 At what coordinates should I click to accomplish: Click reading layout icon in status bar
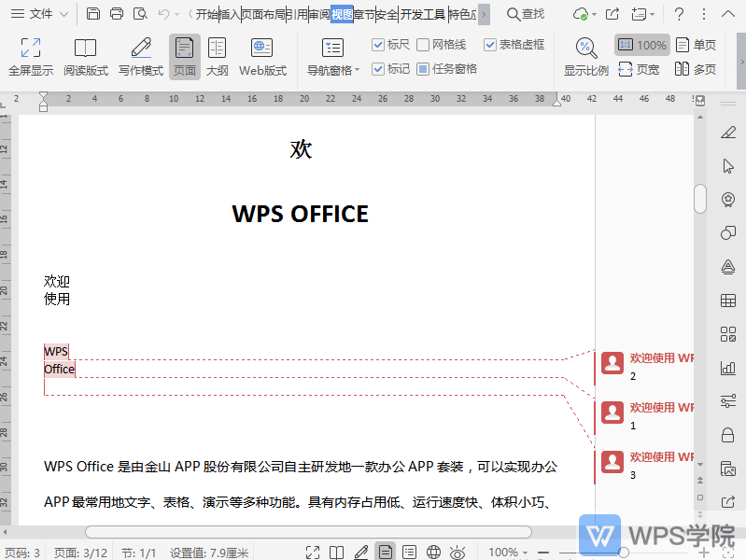tap(336, 553)
